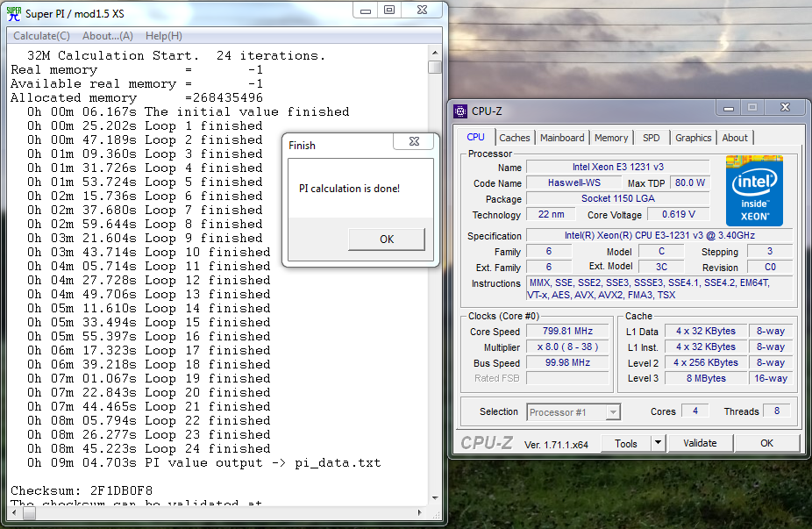
Task: Click the Validate button in CPU-Z
Action: (700, 443)
